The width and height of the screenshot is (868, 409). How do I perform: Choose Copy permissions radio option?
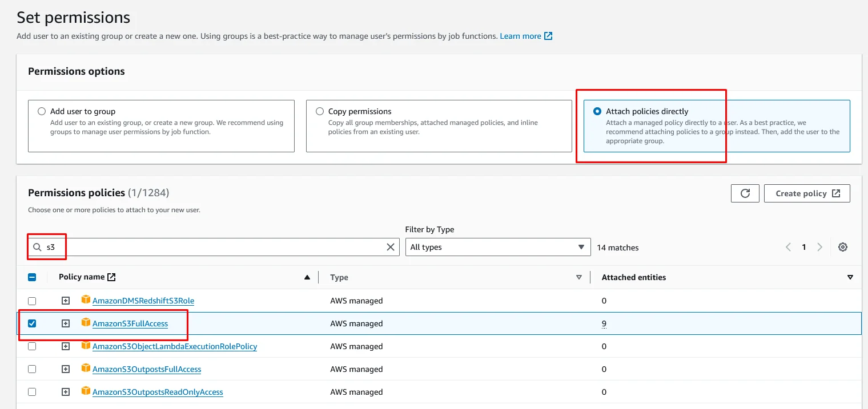click(x=320, y=111)
